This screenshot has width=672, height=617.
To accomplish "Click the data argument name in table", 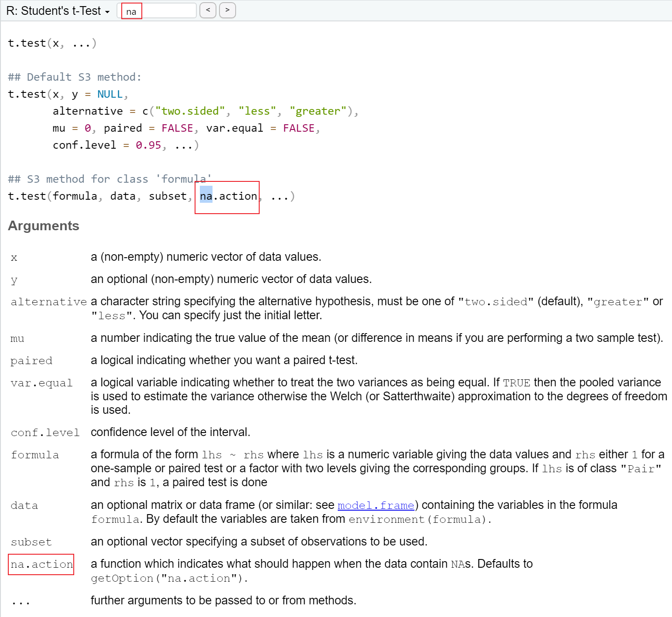I will 24,505.
